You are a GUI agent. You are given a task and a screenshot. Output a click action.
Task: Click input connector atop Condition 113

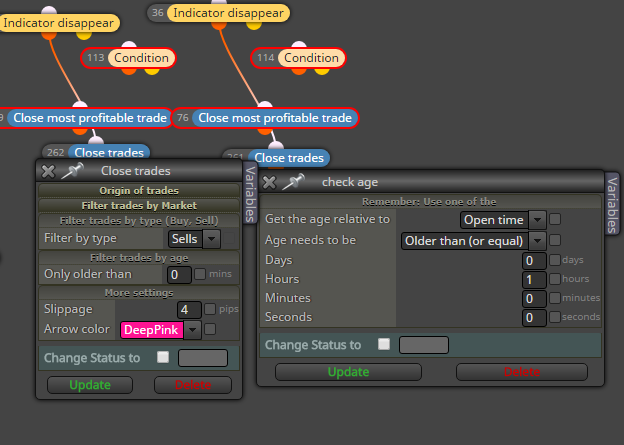(x=129, y=45)
